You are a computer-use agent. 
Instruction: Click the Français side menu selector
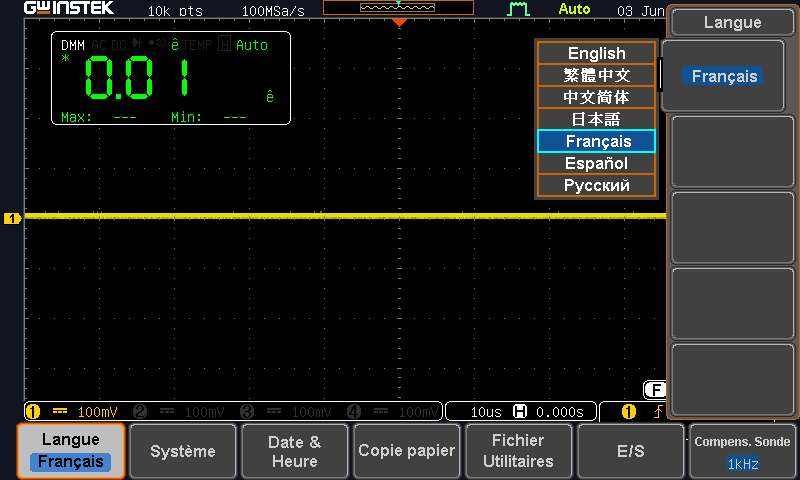click(x=723, y=76)
